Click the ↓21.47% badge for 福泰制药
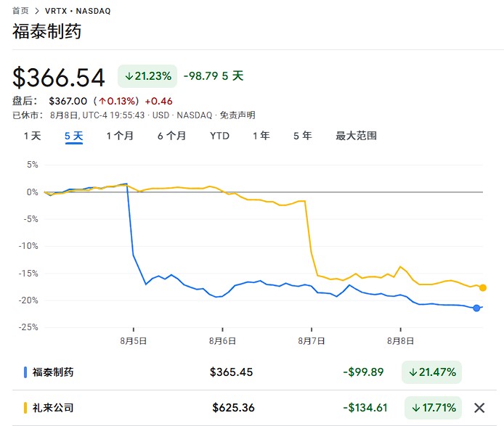This screenshot has height=426, width=504. tap(431, 372)
